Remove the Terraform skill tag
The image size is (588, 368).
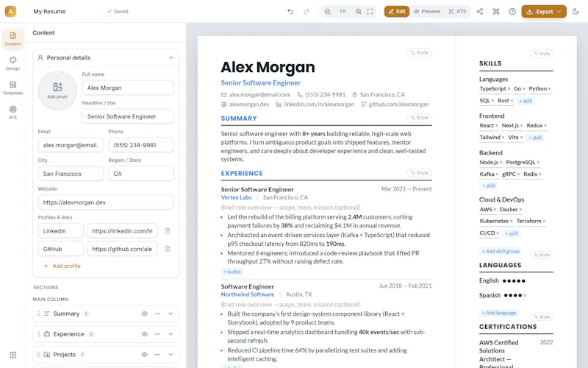click(544, 222)
